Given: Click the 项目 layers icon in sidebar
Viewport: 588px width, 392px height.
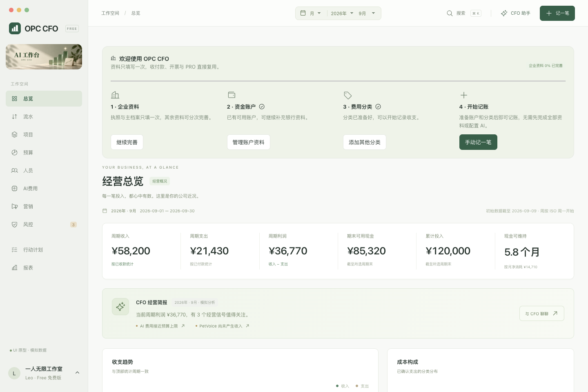Looking at the screenshot, I should pyautogui.click(x=15, y=134).
